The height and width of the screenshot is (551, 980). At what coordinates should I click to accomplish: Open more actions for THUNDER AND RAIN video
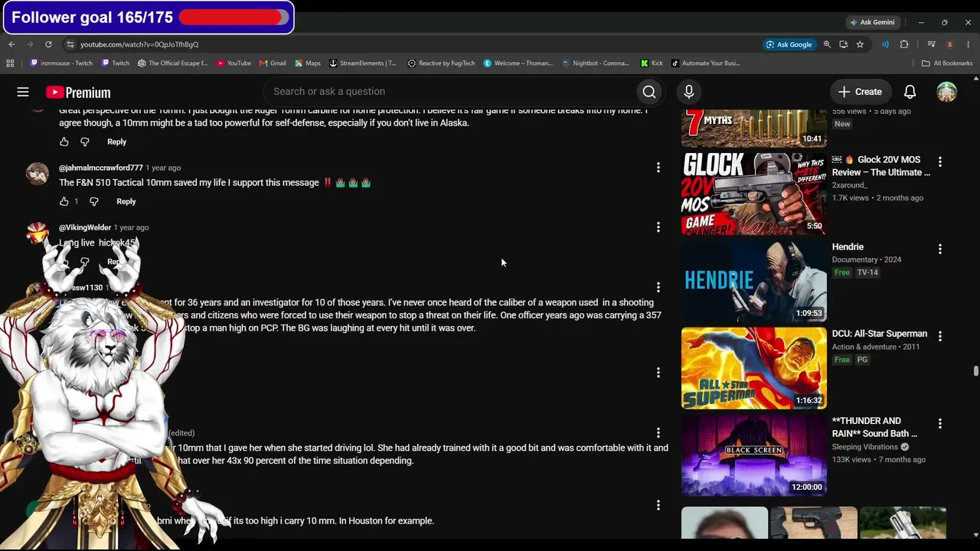coord(940,423)
